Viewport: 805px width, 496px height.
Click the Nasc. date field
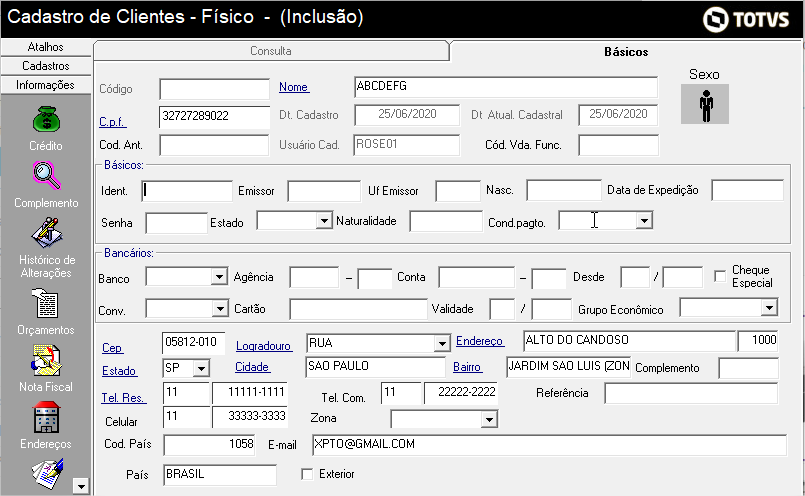pyautogui.click(x=564, y=189)
